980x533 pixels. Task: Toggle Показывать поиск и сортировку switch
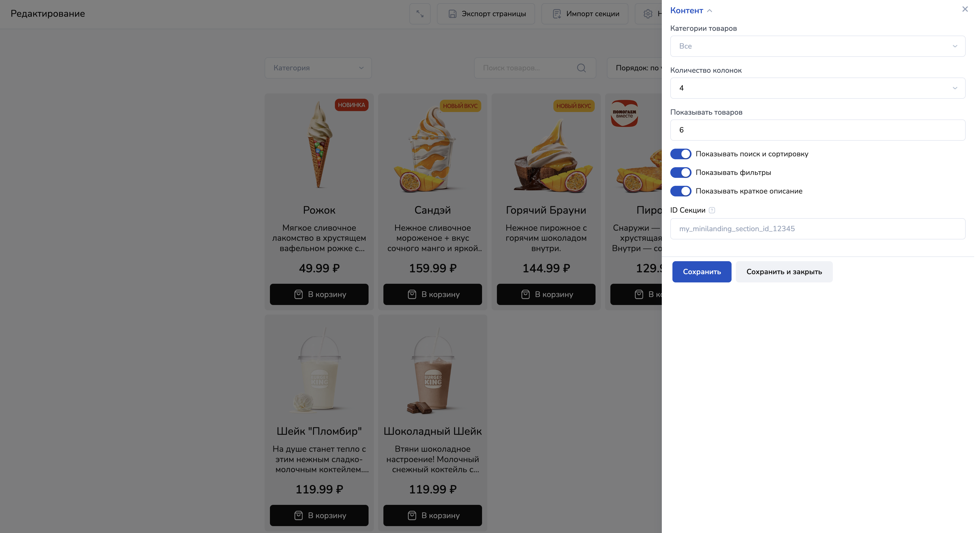[x=680, y=154]
